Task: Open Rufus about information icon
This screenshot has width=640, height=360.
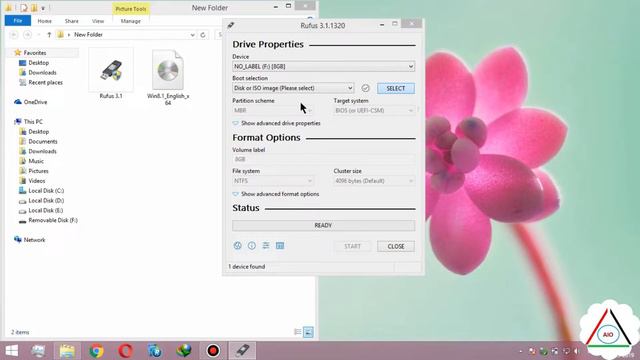Action: pyautogui.click(x=252, y=246)
